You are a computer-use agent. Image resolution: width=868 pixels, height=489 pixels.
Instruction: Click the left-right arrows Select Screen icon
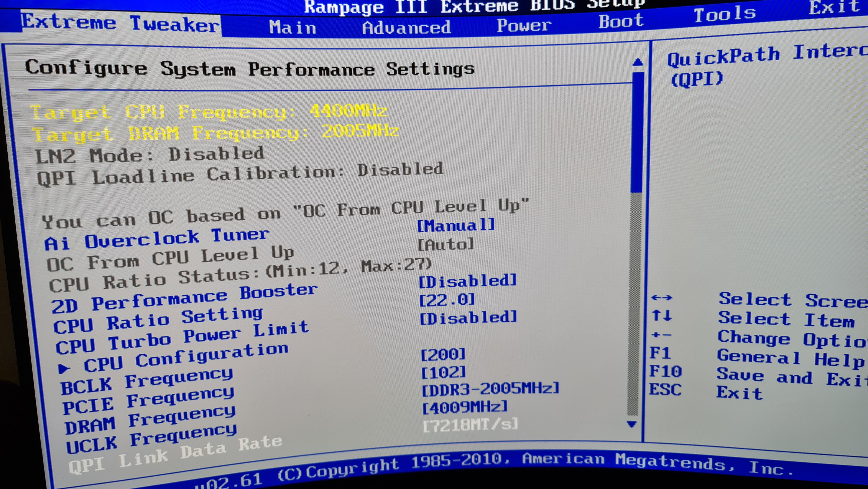pyautogui.click(x=661, y=297)
